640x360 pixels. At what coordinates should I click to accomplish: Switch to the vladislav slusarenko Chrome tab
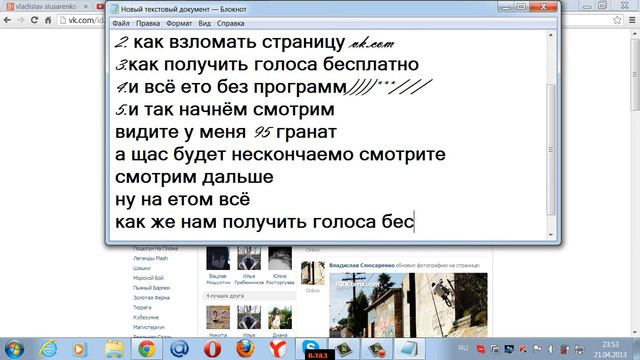(45, 7)
